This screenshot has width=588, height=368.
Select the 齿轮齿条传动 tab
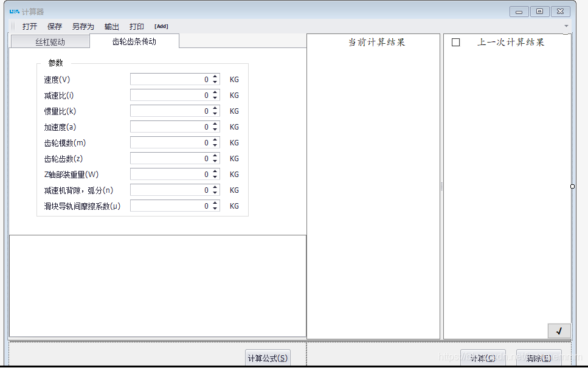point(134,41)
